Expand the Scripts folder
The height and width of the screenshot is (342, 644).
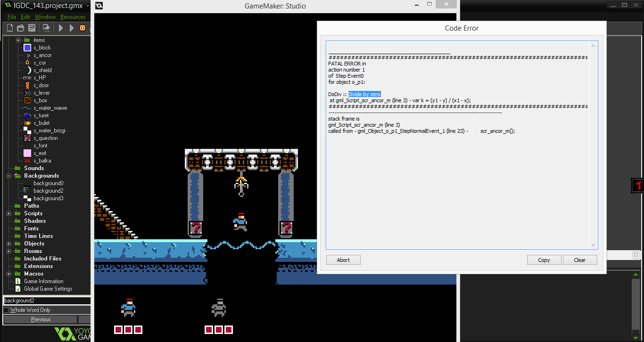pos(8,213)
